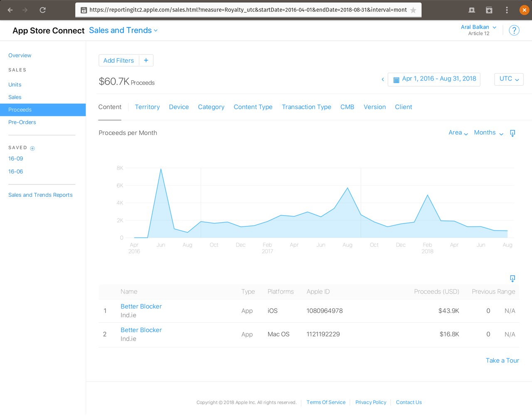Open saved report 16-06

tap(16, 172)
